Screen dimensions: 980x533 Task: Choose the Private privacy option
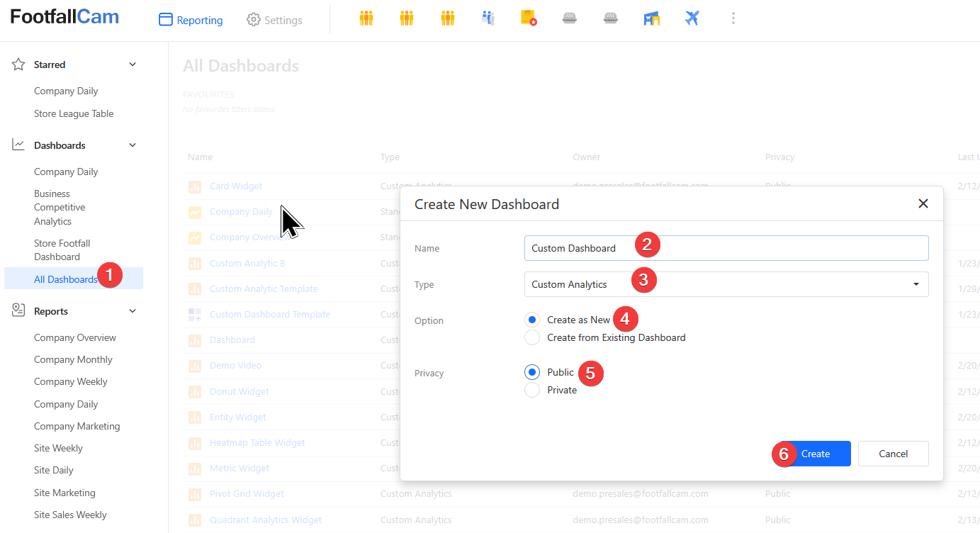(x=532, y=391)
